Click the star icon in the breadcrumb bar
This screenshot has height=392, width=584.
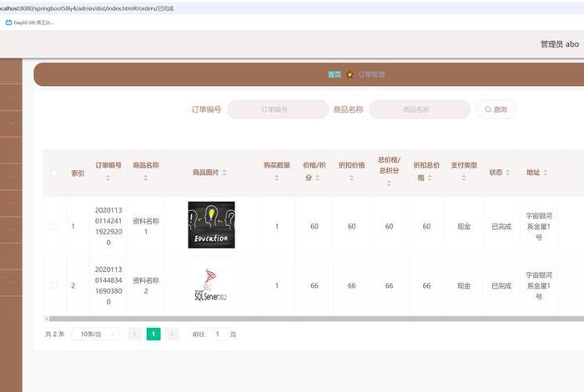[350, 74]
